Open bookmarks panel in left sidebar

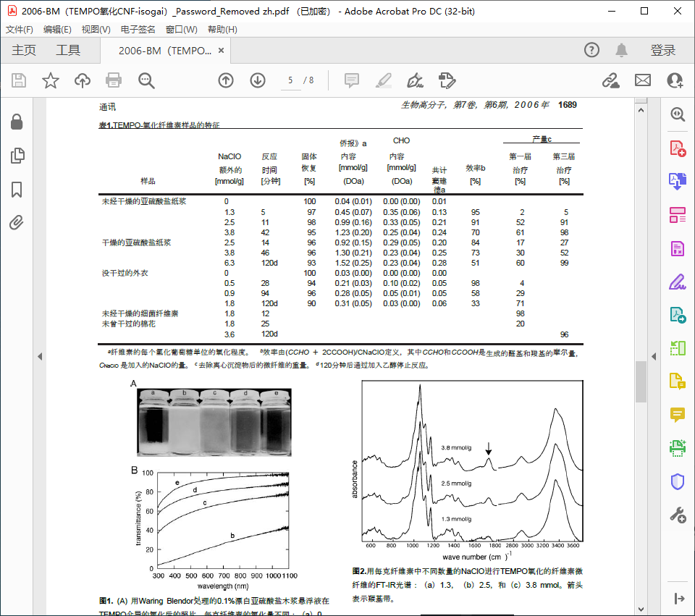tap(17, 189)
